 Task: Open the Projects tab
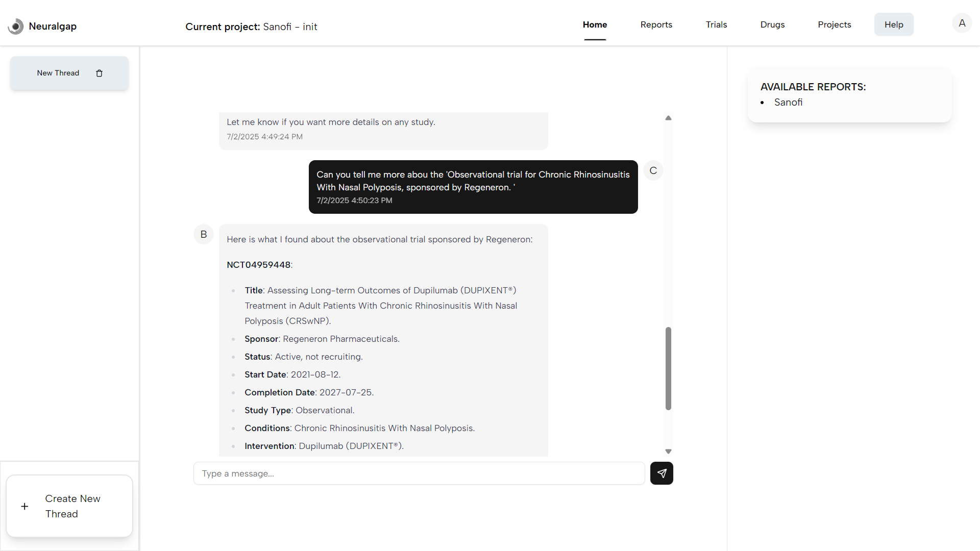click(834, 24)
